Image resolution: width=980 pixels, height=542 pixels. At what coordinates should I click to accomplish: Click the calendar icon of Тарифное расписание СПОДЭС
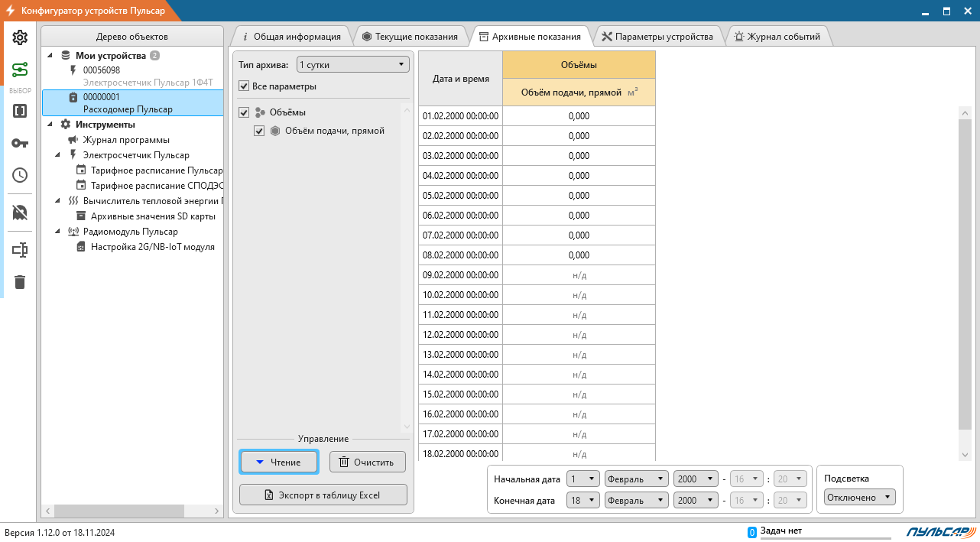81,186
